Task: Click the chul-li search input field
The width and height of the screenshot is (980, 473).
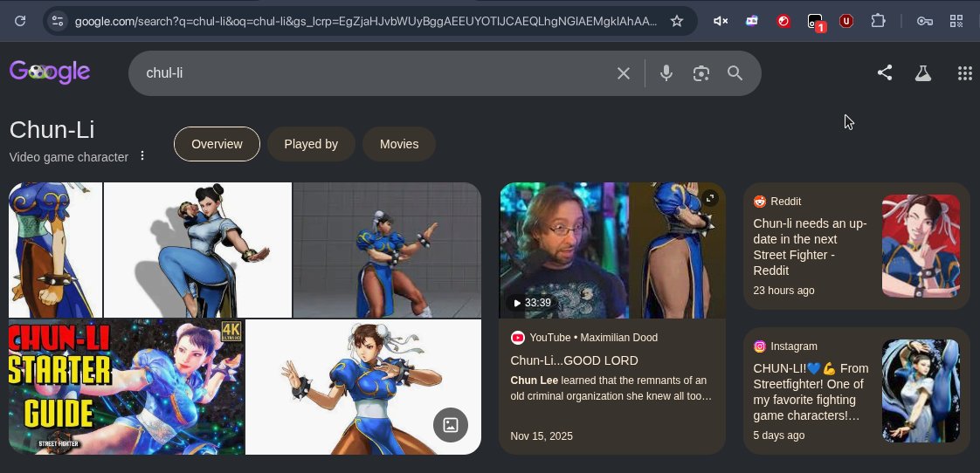Action: (x=375, y=73)
